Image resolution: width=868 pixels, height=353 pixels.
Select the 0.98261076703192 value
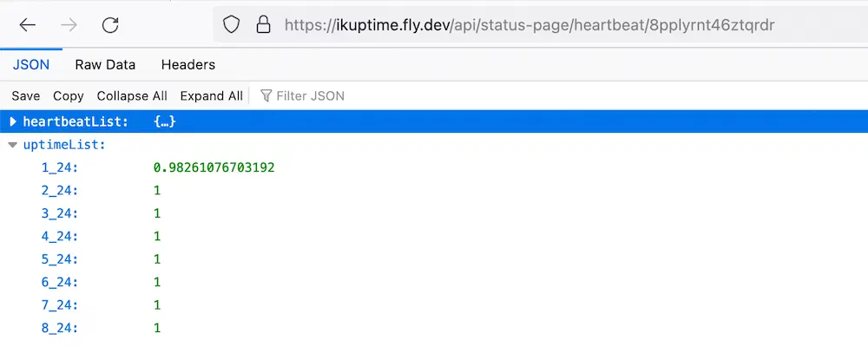214,167
